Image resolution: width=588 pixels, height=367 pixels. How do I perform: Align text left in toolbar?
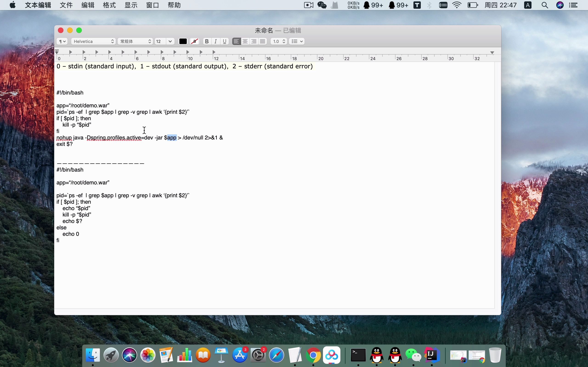pyautogui.click(x=236, y=41)
